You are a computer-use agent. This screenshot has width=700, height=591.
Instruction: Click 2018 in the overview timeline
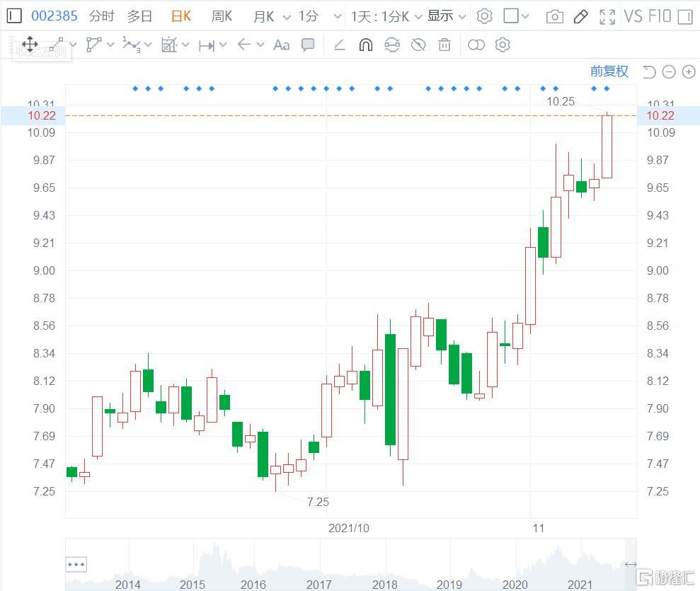(385, 585)
